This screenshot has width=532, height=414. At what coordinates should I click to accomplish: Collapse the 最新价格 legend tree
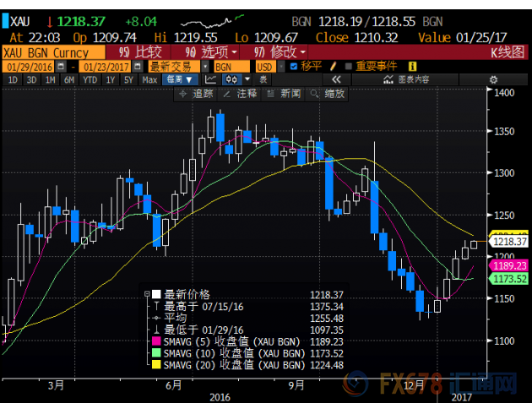tap(147, 294)
